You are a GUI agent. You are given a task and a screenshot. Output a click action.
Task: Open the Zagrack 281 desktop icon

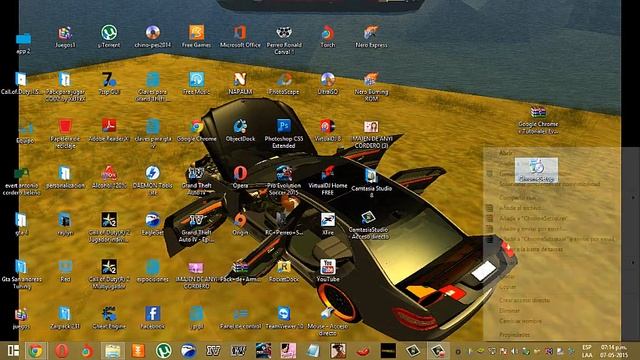(65, 318)
